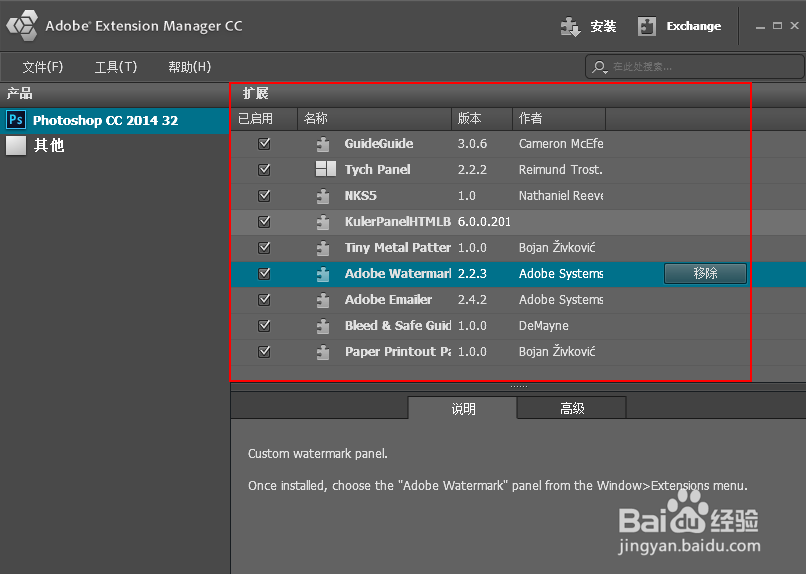This screenshot has height=574, width=806.
Task: Click the Tiny Metal Patterns extension icon
Action: click(323, 248)
